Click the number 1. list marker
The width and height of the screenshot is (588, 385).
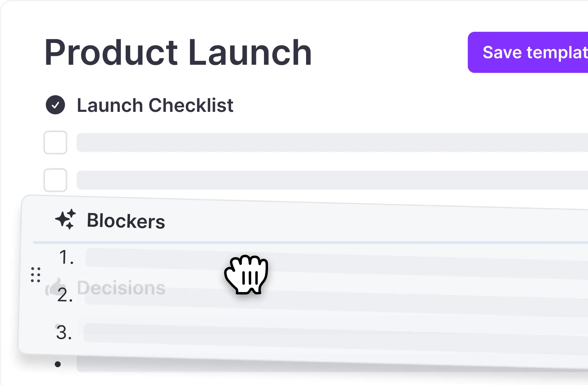coord(66,257)
